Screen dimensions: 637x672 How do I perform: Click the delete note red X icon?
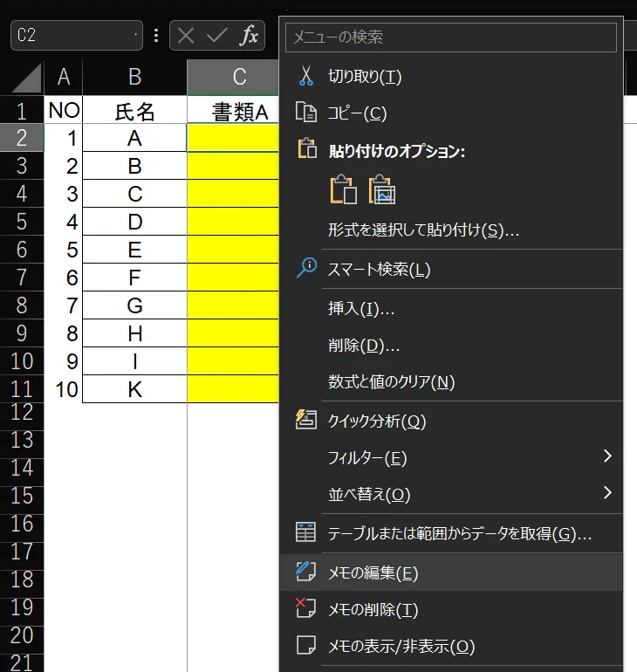coord(305,607)
